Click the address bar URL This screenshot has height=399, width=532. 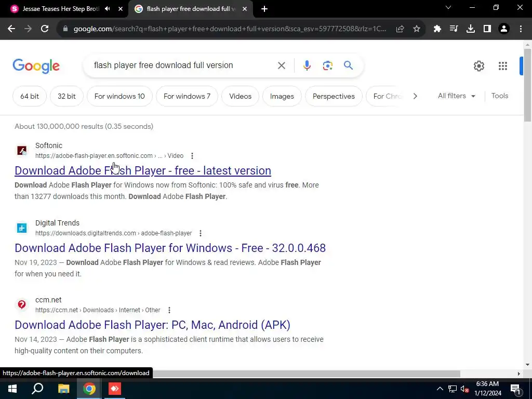click(x=230, y=29)
